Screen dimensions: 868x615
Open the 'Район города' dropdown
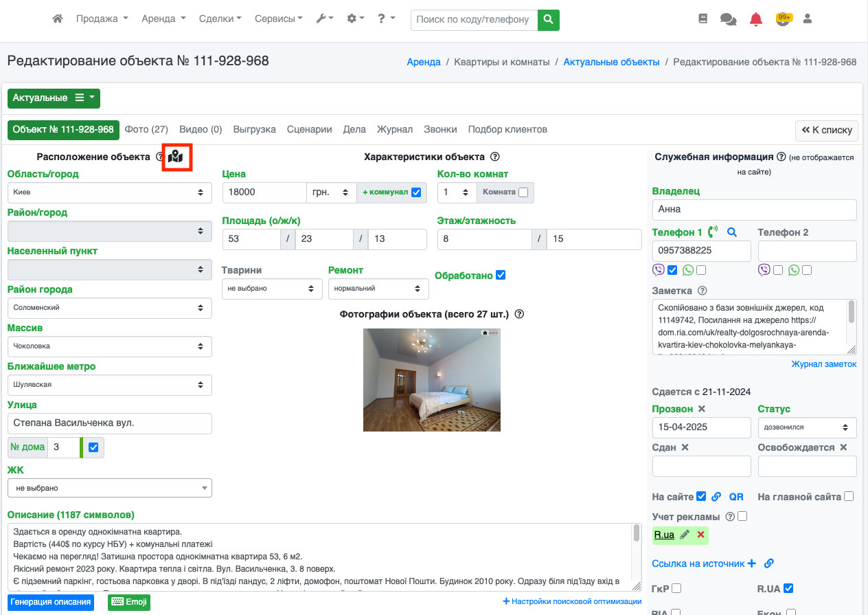tap(110, 308)
